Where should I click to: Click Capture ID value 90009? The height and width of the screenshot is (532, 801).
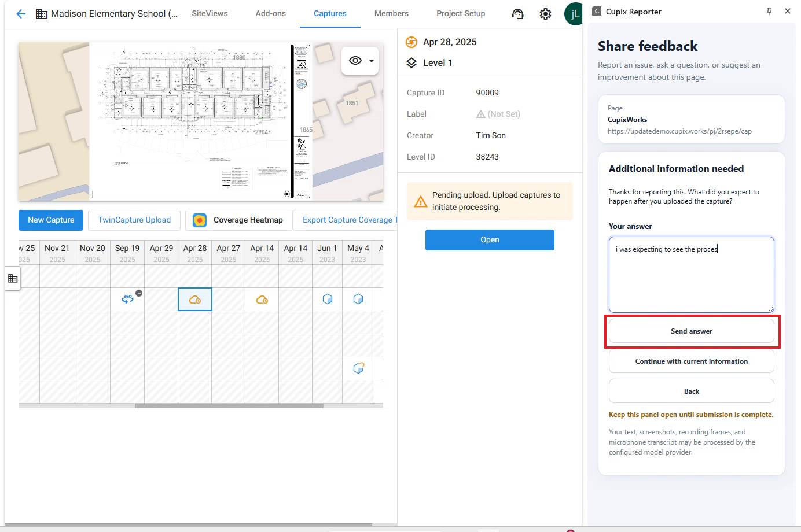pos(487,93)
